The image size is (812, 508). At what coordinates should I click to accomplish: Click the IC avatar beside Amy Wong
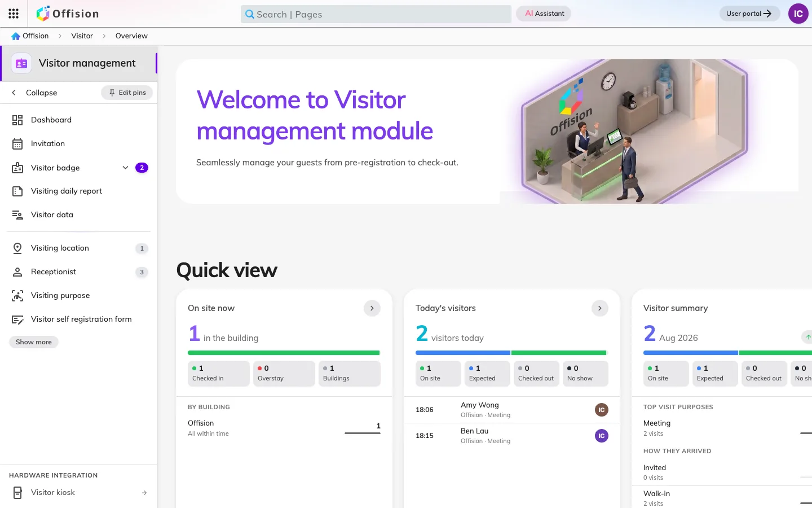(x=602, y=410)
